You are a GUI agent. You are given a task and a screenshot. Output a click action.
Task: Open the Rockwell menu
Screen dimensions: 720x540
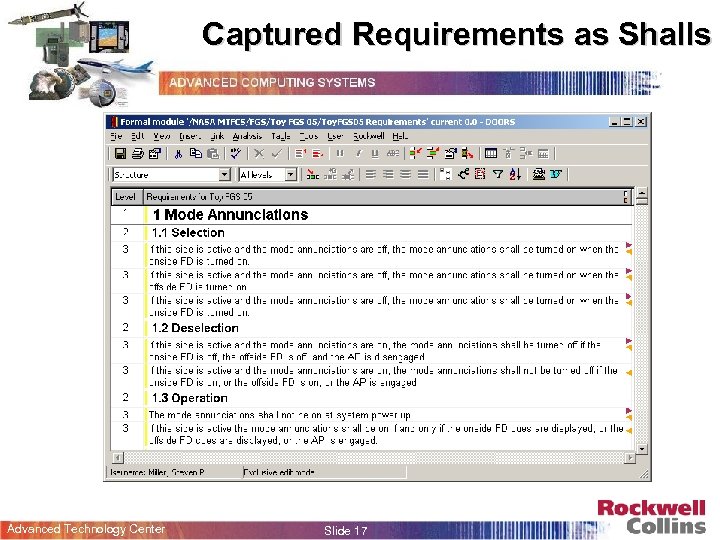(369, 136)
